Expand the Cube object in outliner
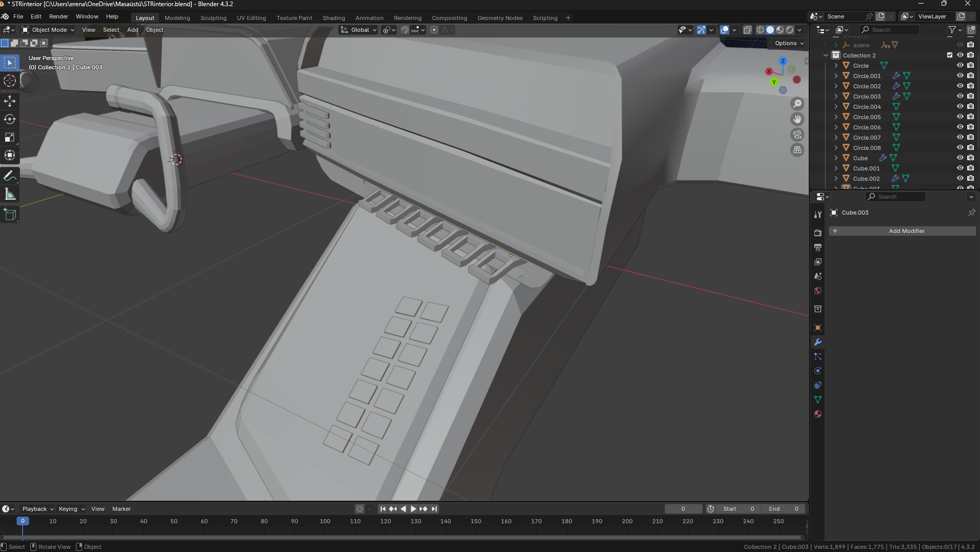The height and width of the screenshot is (552, 980). click(x=836, y=158)
